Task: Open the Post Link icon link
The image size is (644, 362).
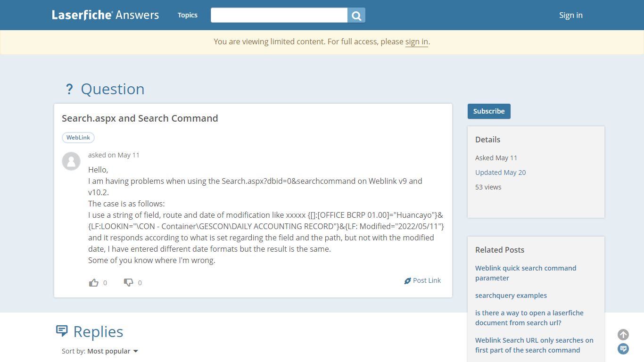Action: pyautogui.click(x=422, y=280)
